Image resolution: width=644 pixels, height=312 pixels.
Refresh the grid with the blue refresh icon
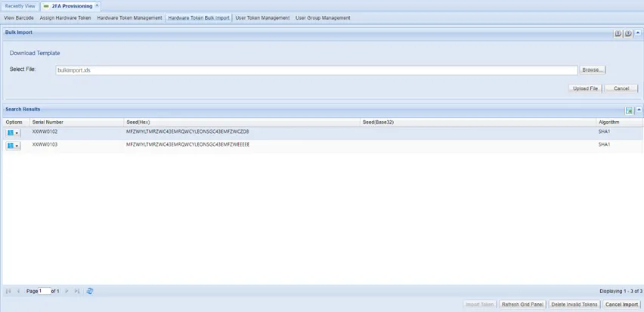pyautogui.click(x=90, y=291)
